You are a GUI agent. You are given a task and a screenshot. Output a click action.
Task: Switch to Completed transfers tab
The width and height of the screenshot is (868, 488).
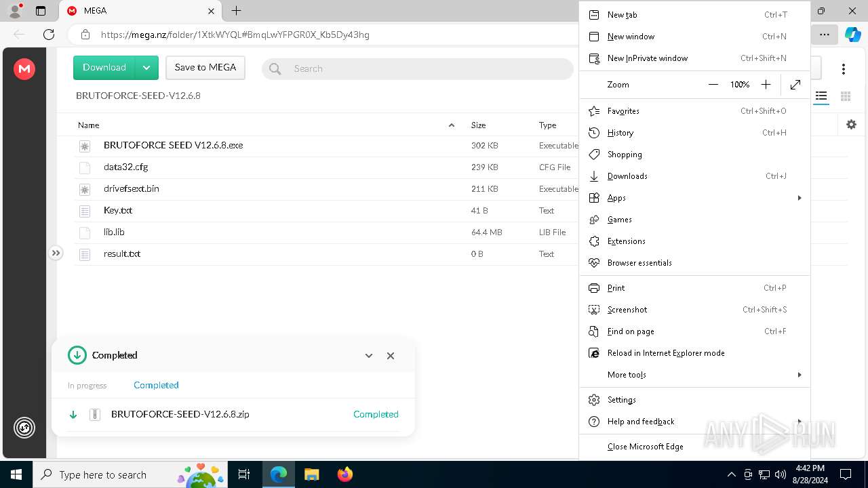tap(156, 385)
